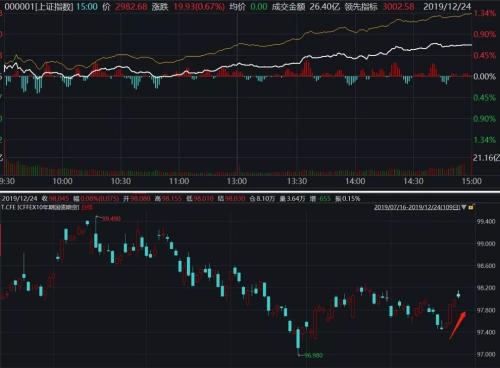The width and height of the screenshot is (500, 368).
Task: Click the 99.490 high price marker
Action: click(111, 219)
